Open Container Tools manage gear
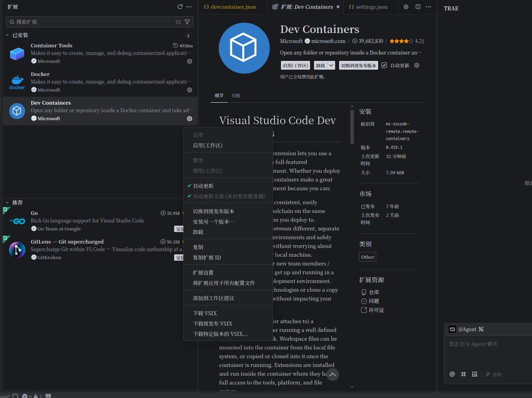Image resolution: width=532 pixels, height=398 pixels. point(190,61)
